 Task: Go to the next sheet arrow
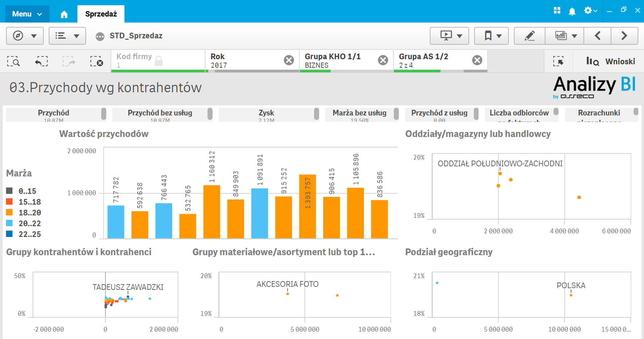click(624, 36)
